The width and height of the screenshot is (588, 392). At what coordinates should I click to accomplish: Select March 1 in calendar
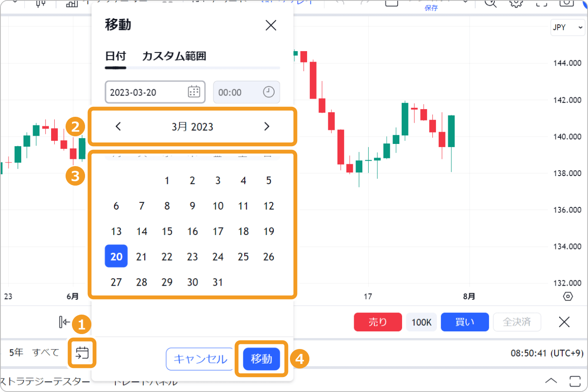[167, 181]
